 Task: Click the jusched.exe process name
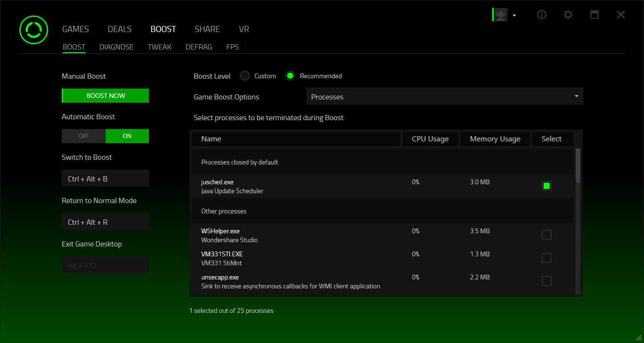coord(217,182)
